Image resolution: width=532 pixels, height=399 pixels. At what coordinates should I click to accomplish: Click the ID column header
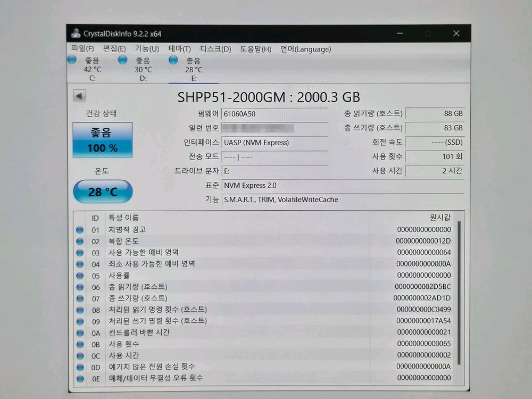tap(95, 218)
